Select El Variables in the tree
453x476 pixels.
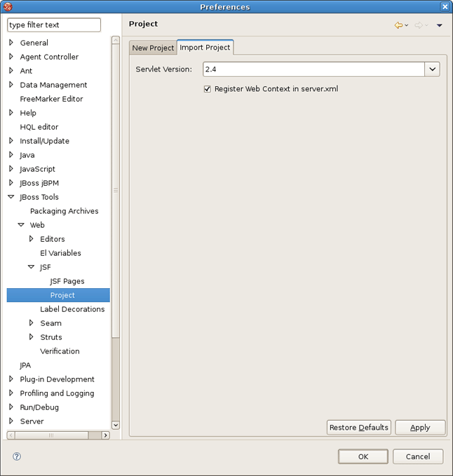(61, 253)
